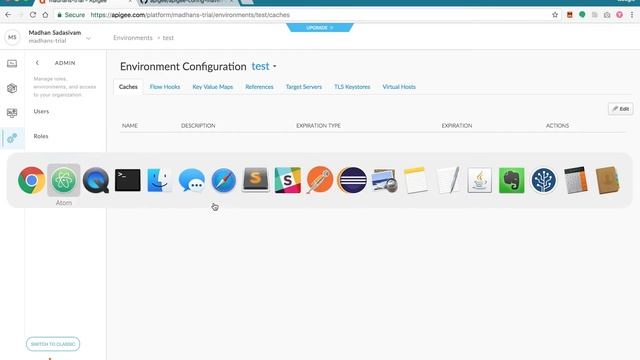Click the DESCRIPTION column header
The width and height of the screenshot is (640, 360).
coord(198,126)
